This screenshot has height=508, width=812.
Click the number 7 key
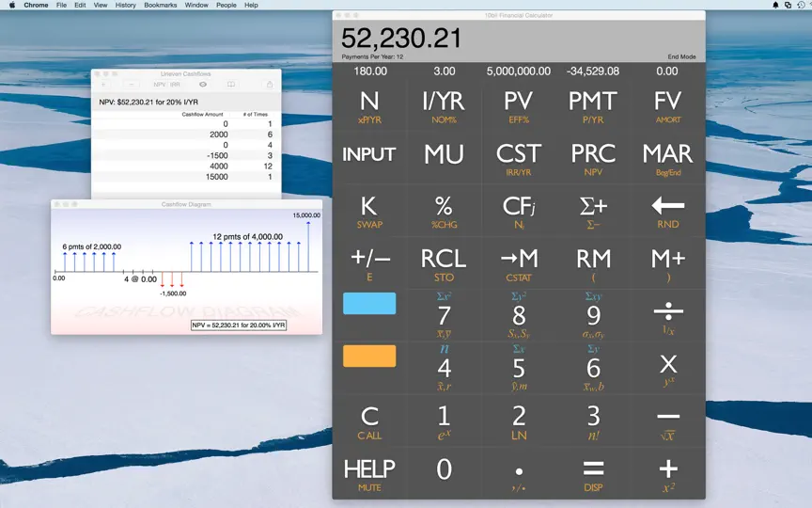(445, 316)
